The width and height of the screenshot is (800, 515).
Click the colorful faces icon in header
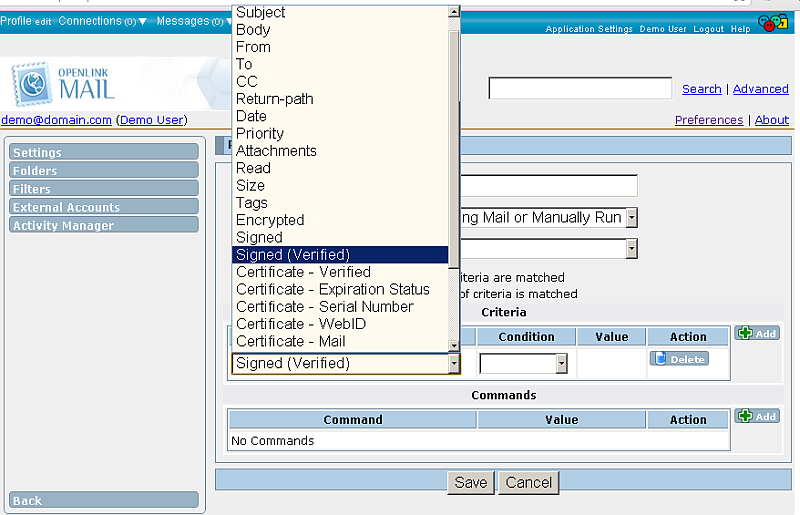(x=772, y=23)
